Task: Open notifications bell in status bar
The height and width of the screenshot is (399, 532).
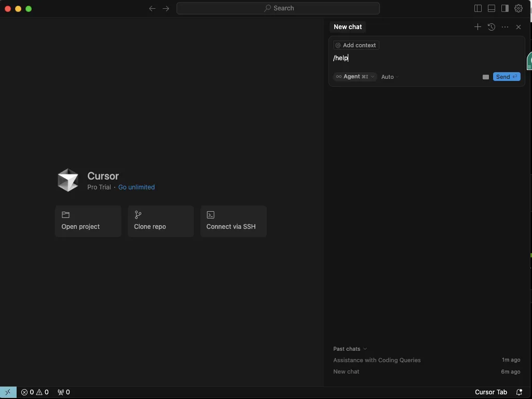Action: [519, 392]
